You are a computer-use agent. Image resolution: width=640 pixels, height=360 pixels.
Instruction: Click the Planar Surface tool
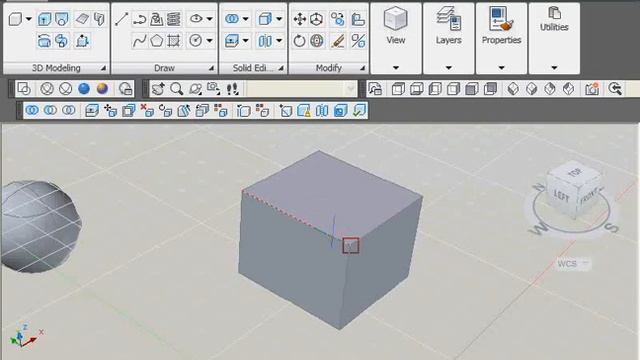[82, 19]
